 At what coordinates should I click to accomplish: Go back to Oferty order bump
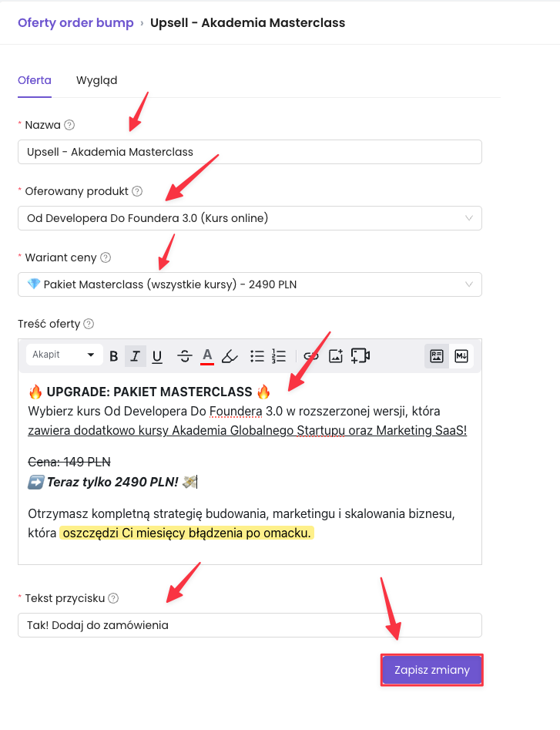click(x=75, y=22)
